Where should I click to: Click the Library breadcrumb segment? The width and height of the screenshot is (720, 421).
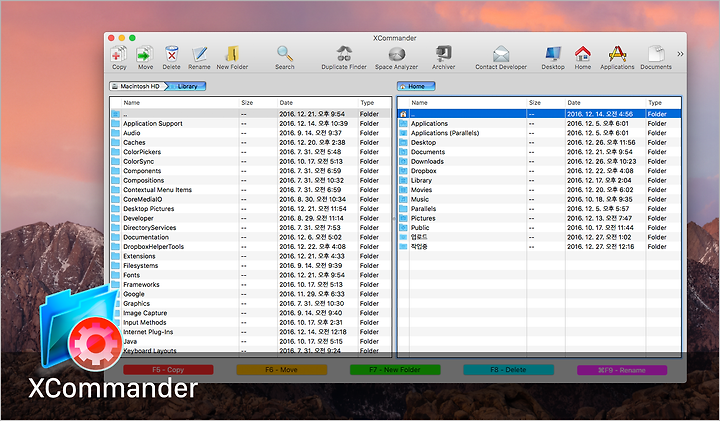click(x=186, y=86)
